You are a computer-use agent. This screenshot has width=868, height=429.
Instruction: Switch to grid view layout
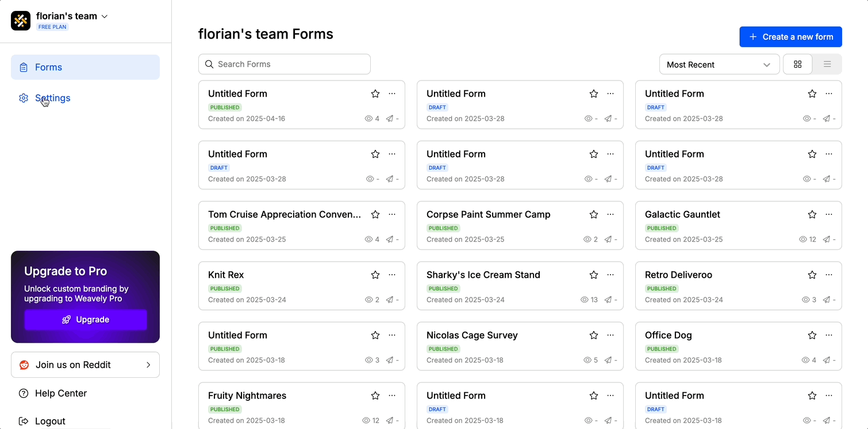tap(797, 64)
